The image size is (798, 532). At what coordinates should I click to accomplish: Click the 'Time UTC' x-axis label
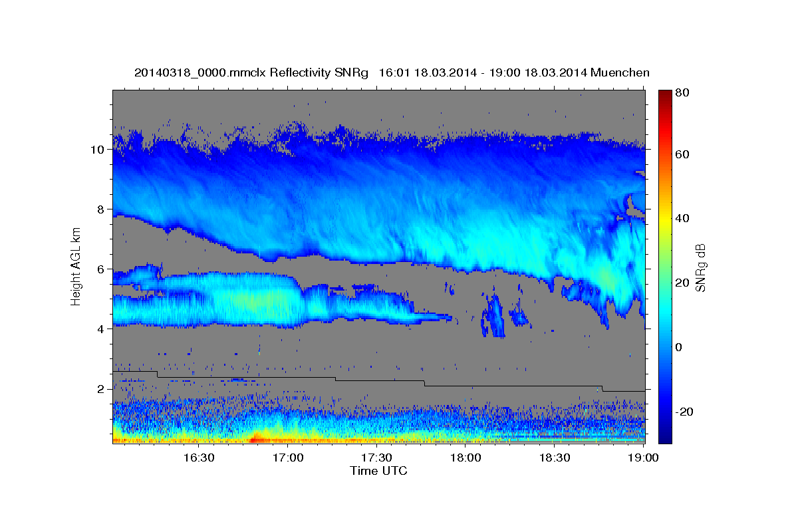click(378, 471)
